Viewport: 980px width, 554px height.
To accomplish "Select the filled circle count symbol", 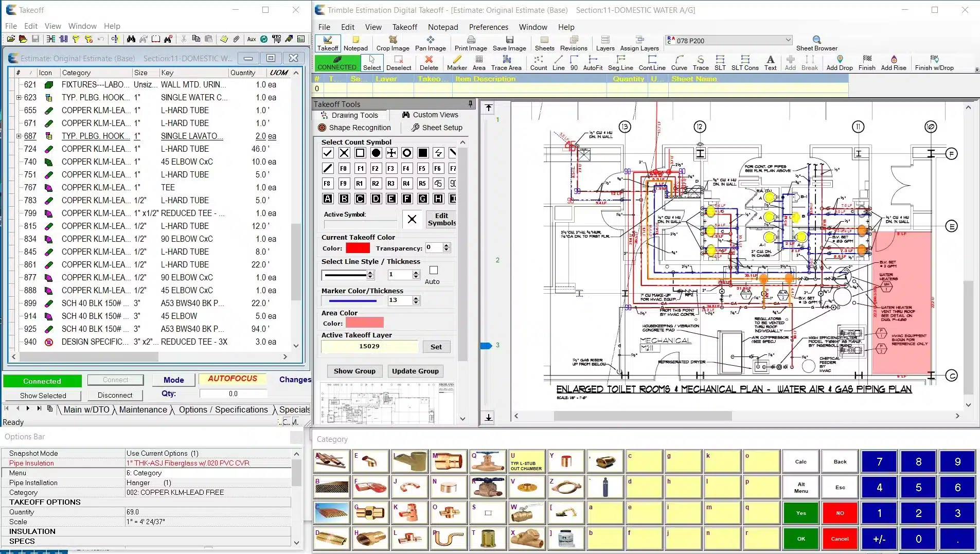I will (376, 153).
